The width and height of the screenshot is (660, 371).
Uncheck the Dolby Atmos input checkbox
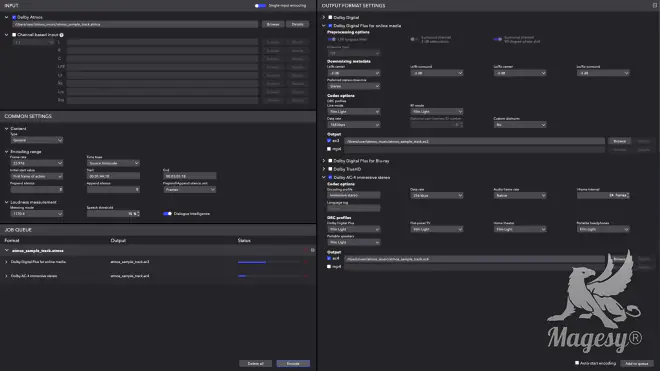(14, 17)
